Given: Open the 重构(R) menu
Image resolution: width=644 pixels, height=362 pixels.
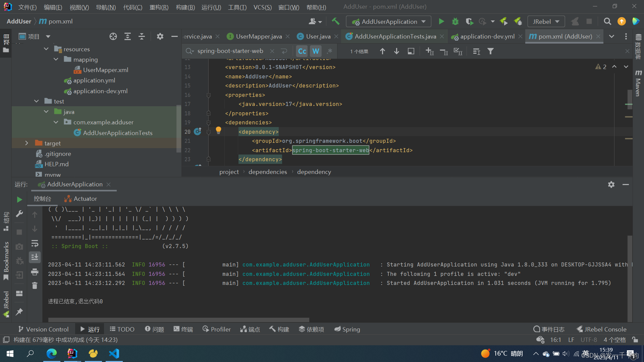Looking at the screenshot, I should tap(159, 7).
